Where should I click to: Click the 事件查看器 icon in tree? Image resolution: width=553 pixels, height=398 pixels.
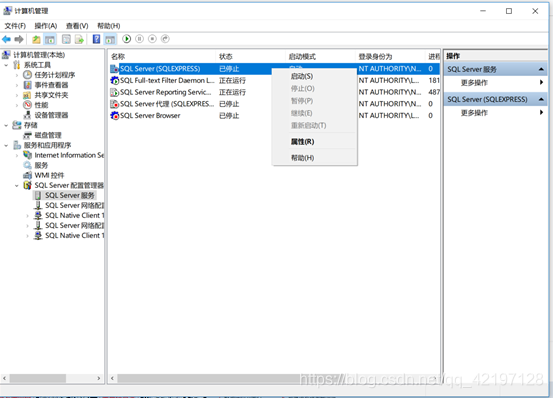[28, 85]
